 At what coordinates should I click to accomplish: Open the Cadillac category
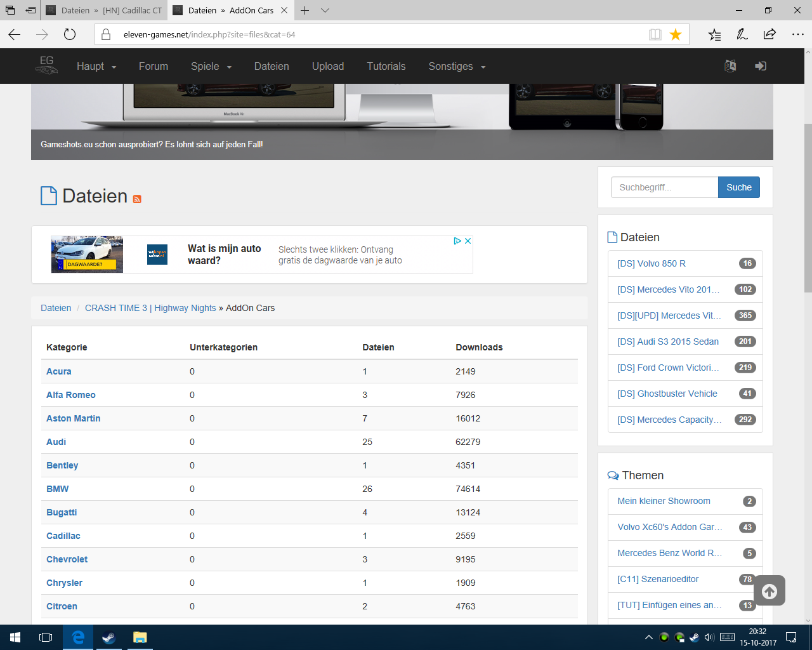63,536
